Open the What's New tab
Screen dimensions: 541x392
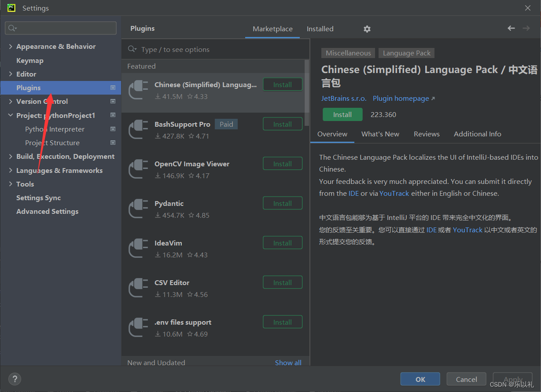click(x=380, y=134)
